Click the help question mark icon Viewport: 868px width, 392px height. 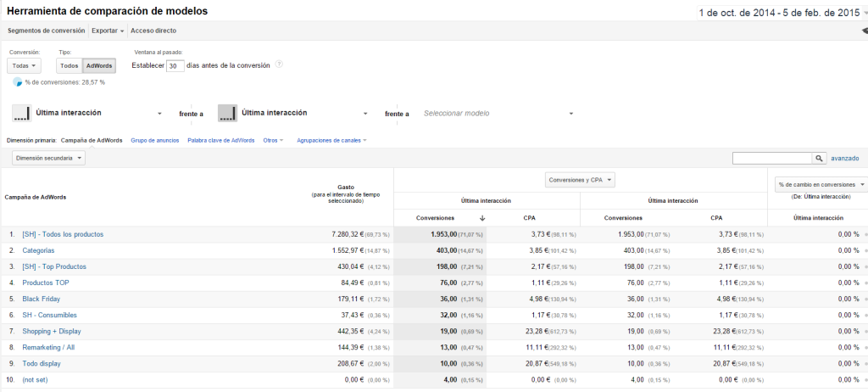pos(279,65)
